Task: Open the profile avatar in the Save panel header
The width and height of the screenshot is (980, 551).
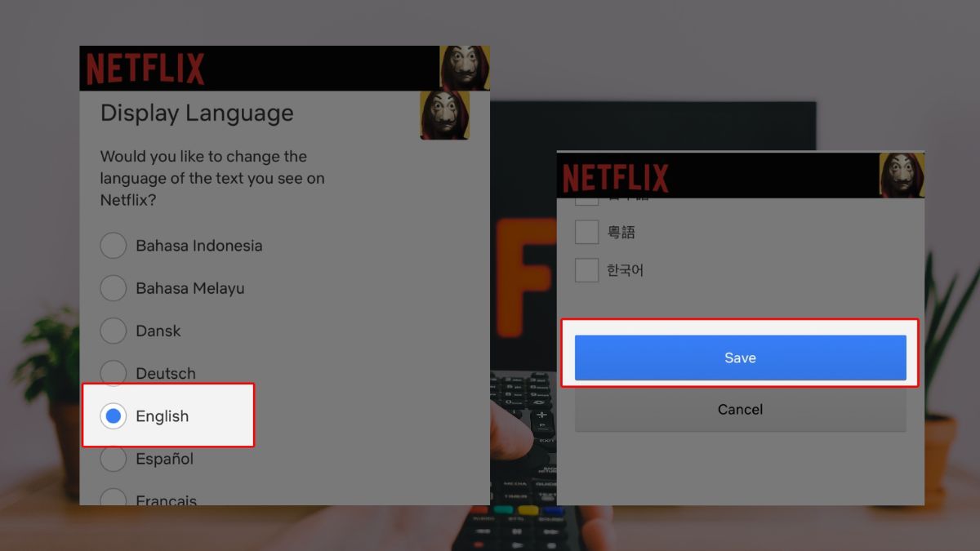Action: [x=902, y=175]
